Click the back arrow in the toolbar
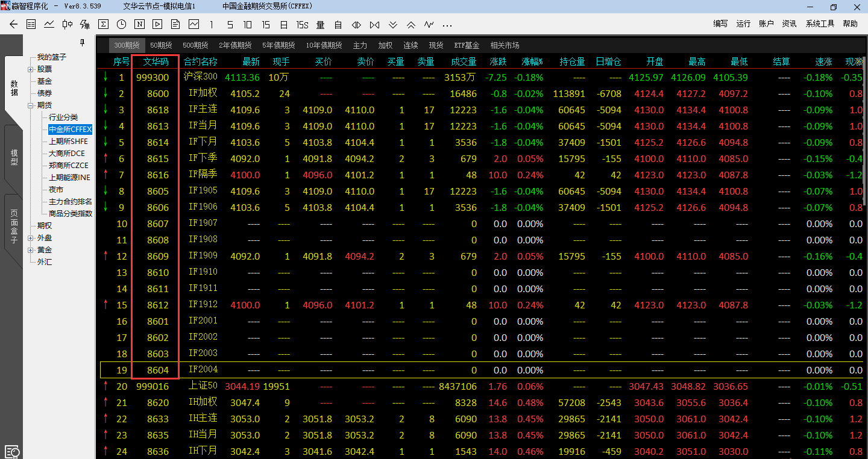The width and height of the screenshot is (868, 459). tap(14, 25)
